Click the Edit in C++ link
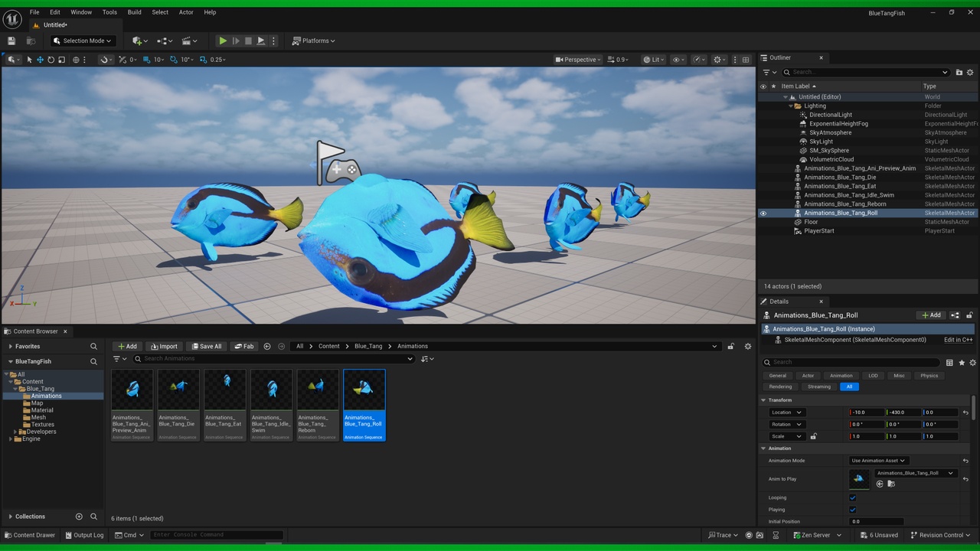Screen dimensions: 980x551 point(959,340)
